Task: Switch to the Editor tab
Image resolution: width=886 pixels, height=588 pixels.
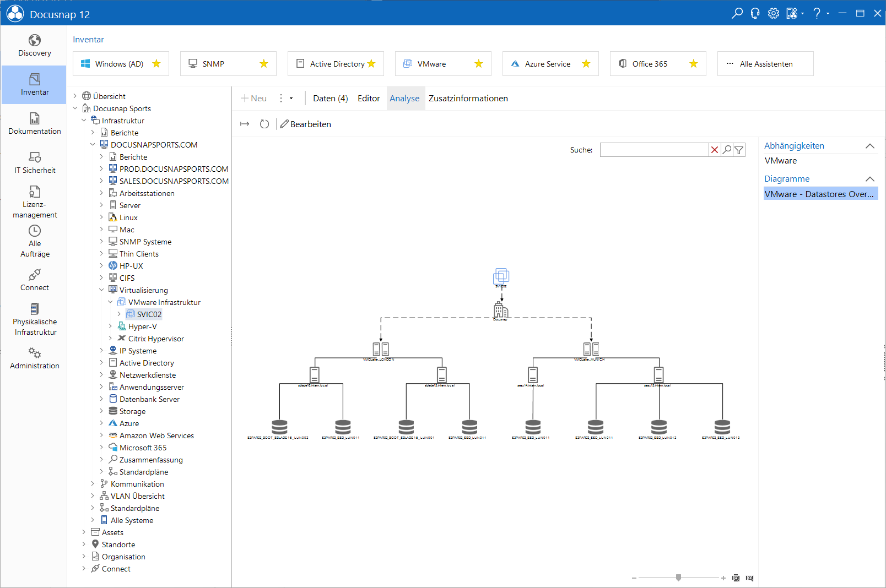Action: (x=369, y=99)
